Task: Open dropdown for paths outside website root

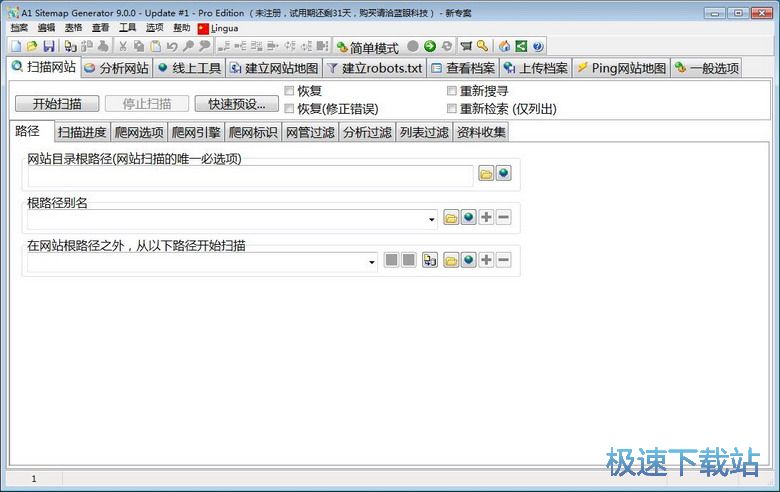Action: click(x=372, y=261)
